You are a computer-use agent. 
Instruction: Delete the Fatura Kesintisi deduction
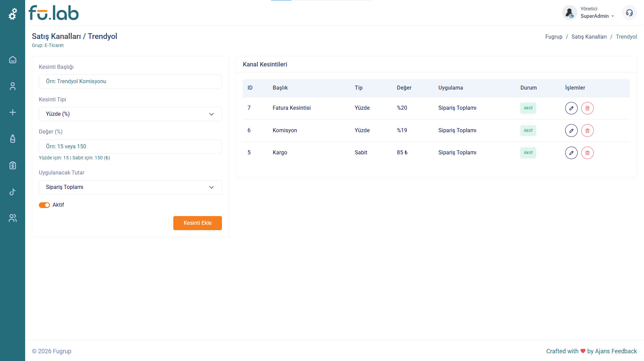[587, 108]
